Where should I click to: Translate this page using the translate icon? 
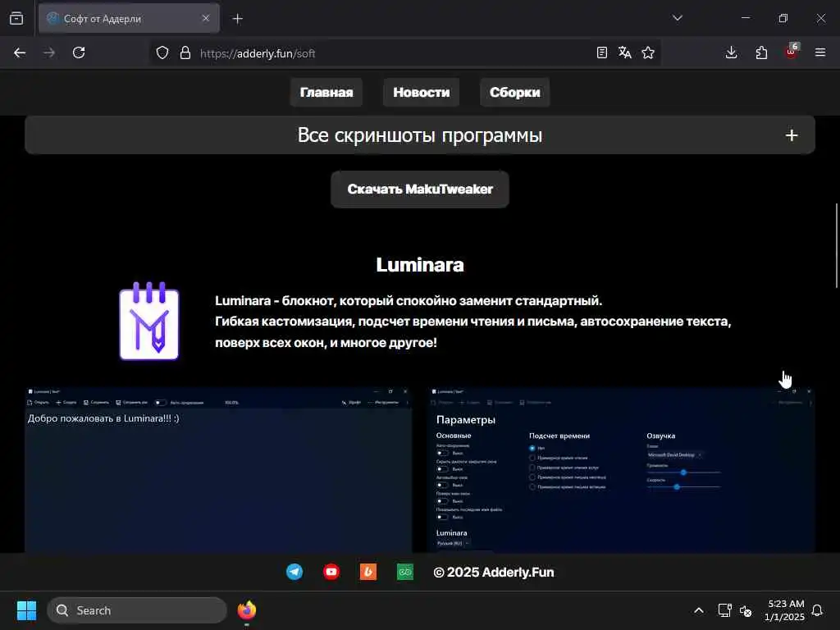click(624, 52)
